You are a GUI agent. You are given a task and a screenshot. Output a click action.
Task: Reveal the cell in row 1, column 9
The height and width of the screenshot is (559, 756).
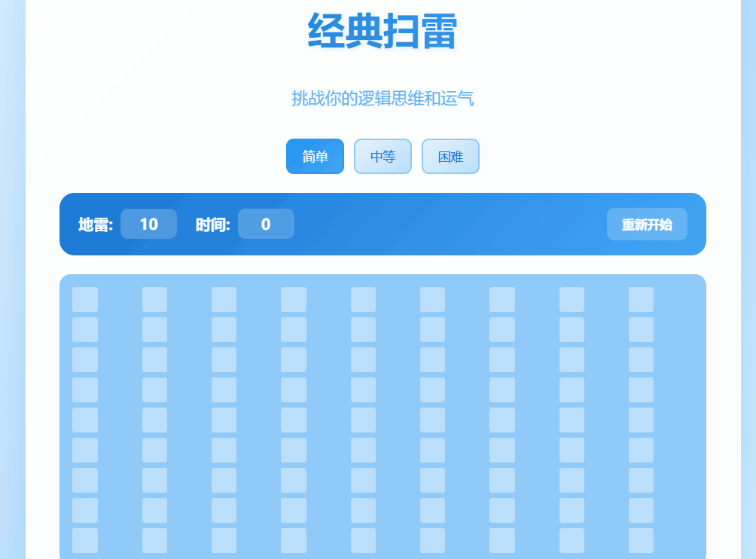click(642, 300)
